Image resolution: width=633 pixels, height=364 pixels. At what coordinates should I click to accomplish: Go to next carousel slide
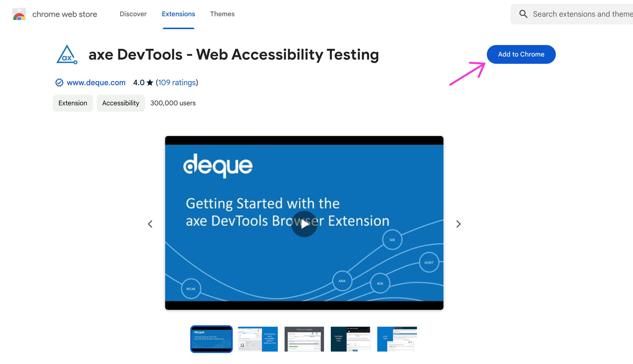coord(458,224)
